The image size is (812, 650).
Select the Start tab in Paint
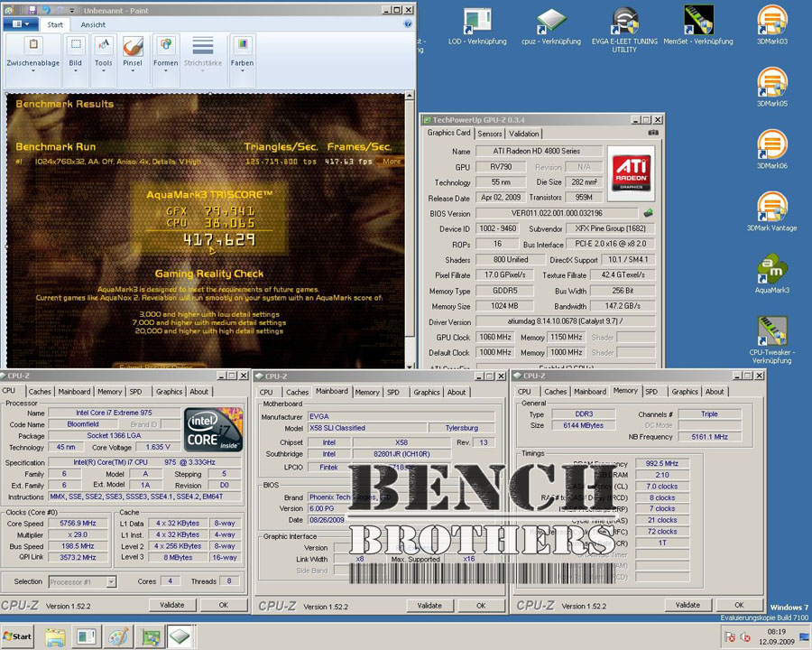coord(55,24)
